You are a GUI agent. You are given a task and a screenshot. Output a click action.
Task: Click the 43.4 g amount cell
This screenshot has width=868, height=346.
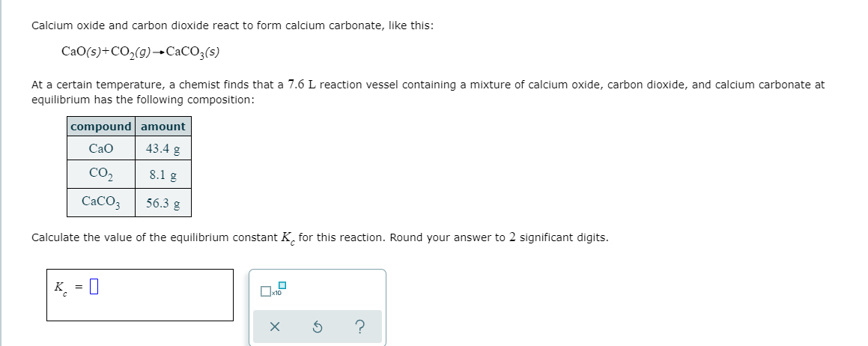[163, 148]
